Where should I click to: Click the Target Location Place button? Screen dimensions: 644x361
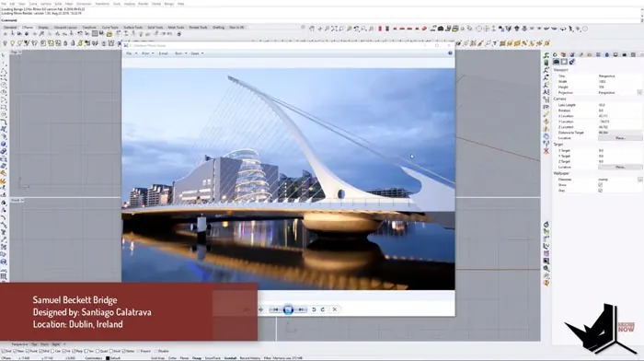[x=620, y=167]
